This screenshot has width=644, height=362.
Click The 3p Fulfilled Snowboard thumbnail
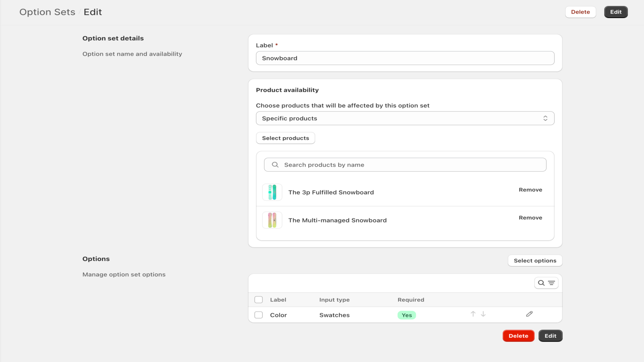pos(272,192)
